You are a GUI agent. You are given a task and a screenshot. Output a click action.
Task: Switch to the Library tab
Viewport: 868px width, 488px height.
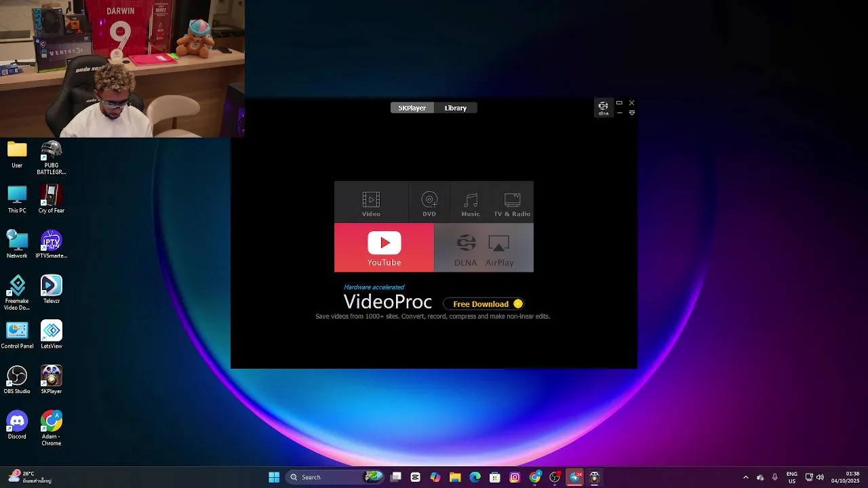click(456, 108)
